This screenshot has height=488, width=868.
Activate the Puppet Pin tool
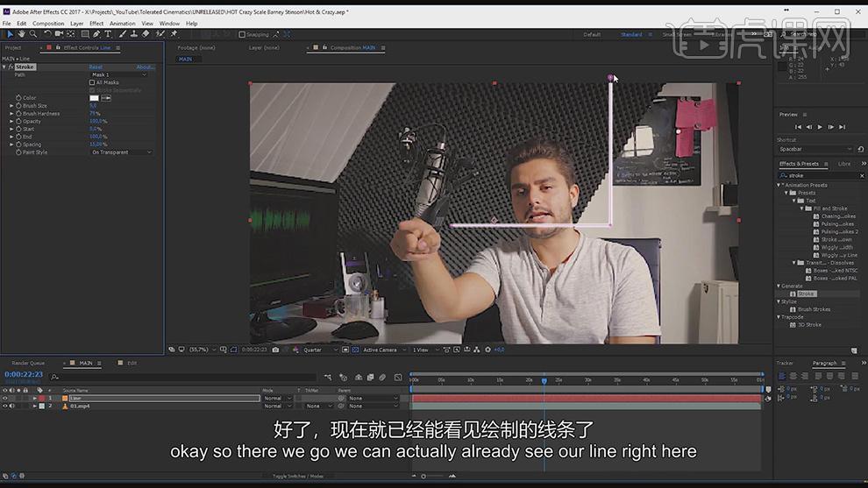point(174,34)
